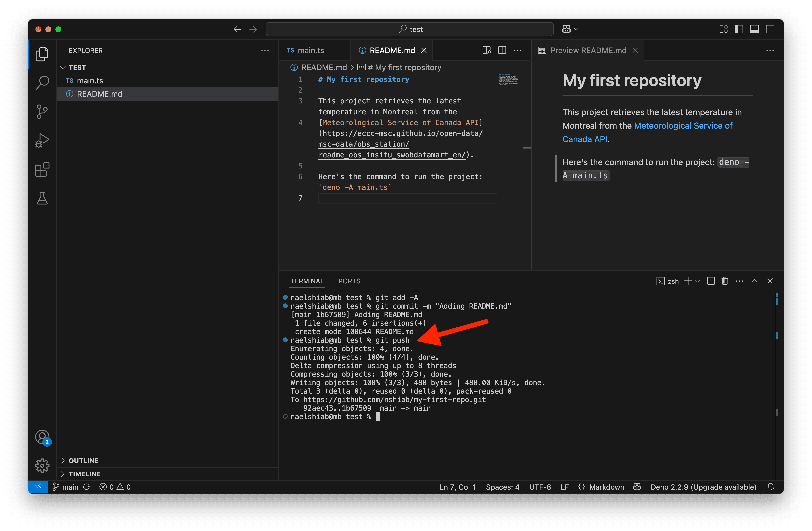Viewport: 812px width, 531px height.
Task: Open the Extensions view
Action: coord(42,169)
